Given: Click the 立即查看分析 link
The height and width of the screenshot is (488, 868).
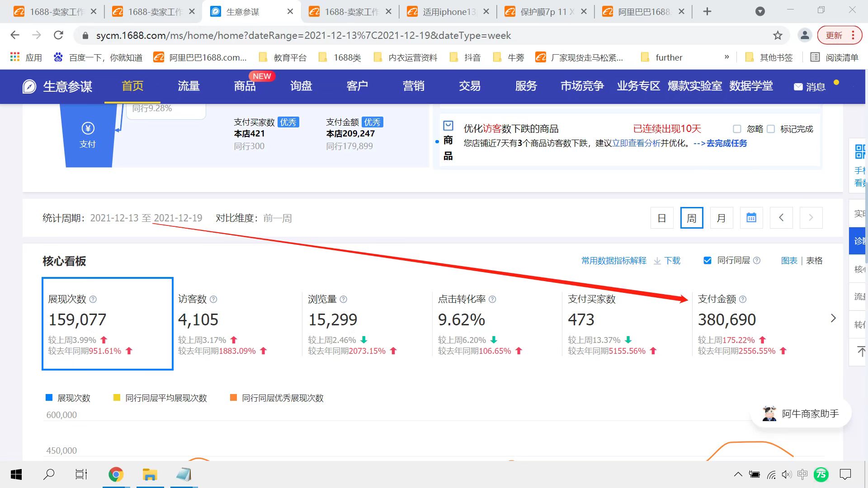Looking at the screenshot, I should [x=636, y=143].
